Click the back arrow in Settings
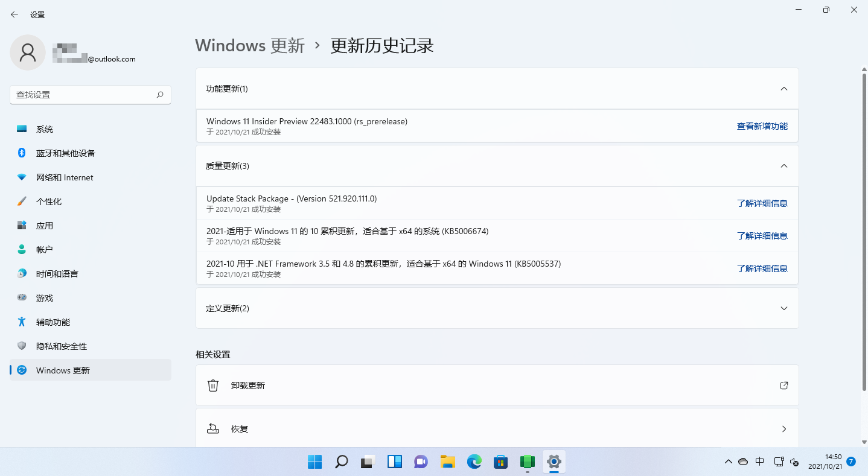The image size is (868, 476). 14,14
